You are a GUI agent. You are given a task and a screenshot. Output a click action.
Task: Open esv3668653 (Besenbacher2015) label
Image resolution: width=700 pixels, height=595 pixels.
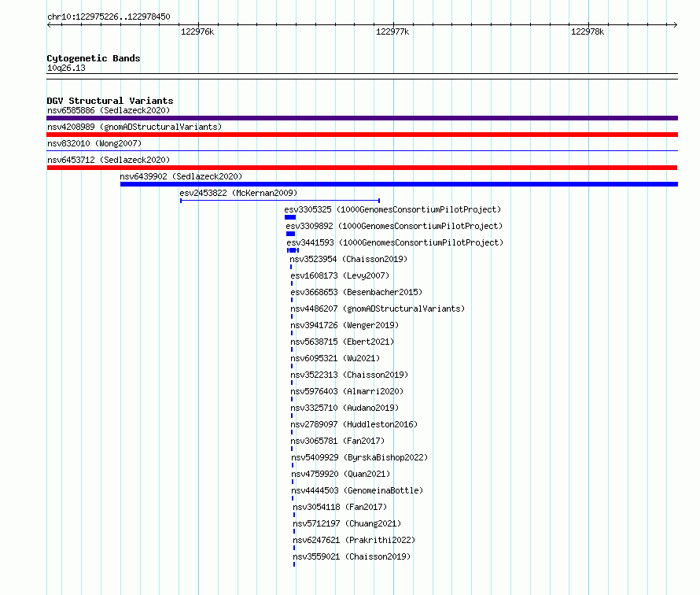coord(356,292)
